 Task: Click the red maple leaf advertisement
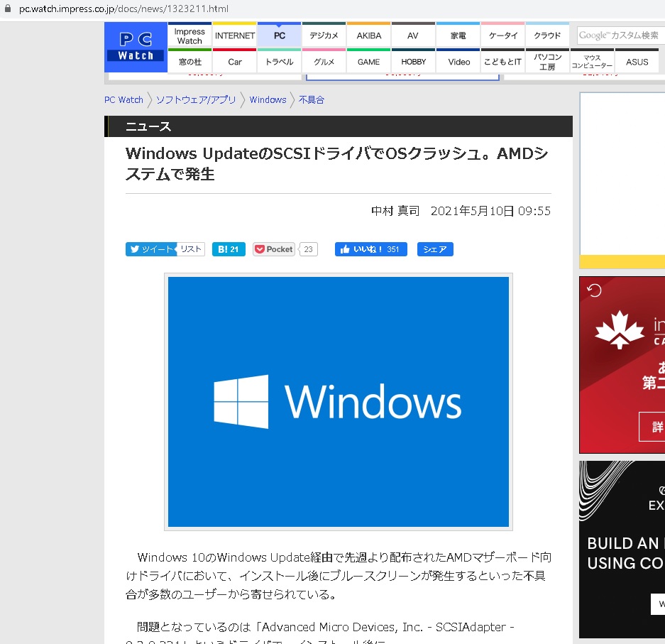coord(622,365)
